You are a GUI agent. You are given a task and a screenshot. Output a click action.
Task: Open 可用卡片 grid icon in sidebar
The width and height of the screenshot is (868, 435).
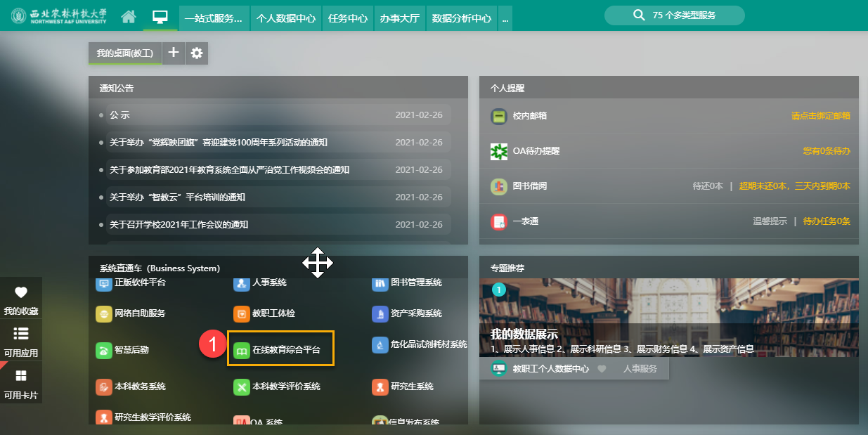pyautogui.click(x=21, y=376)
